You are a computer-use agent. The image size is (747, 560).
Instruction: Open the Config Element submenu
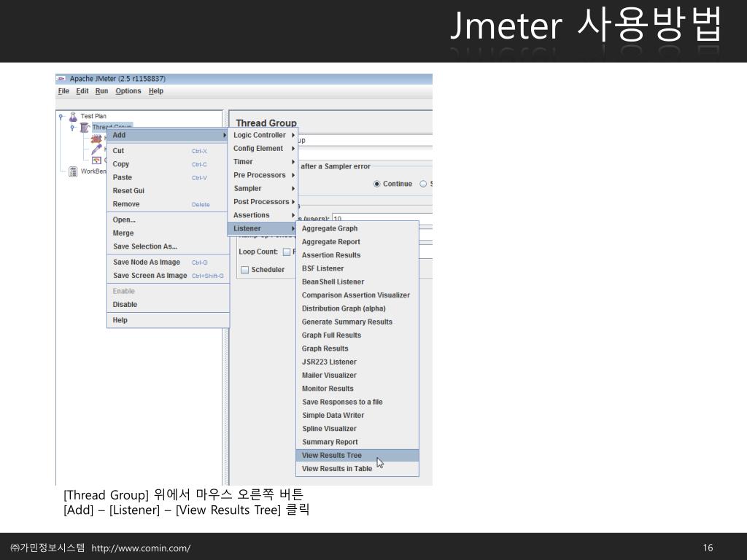click(x=263, y=149)
